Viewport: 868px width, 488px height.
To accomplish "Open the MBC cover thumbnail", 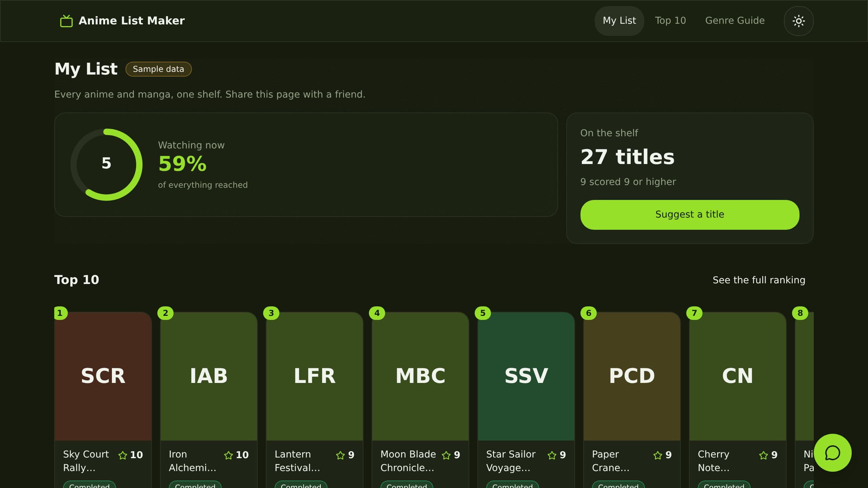I will click(x=420, y=376).
